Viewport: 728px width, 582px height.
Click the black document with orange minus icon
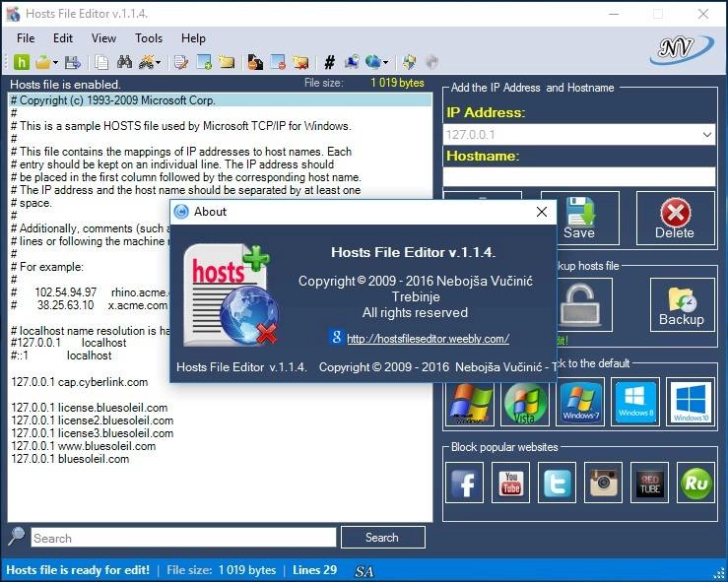click(x=255, y=62)
